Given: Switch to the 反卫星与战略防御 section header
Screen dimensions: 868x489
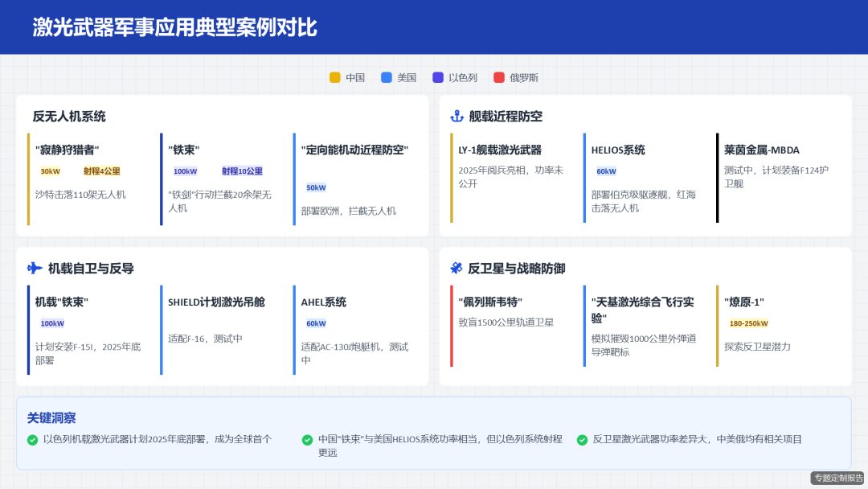Looking at the screenshot, I should (519, 269).
